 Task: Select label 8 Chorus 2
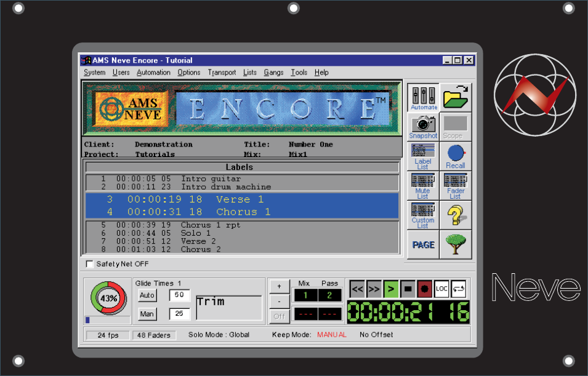[x=242, y=249]
